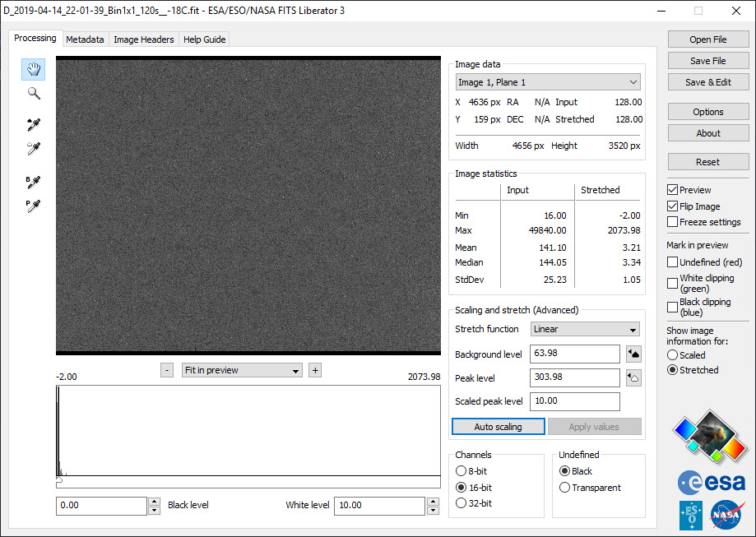Select the Zoom magnifier tool
The height and width of the screenshot is (537, 756).
tap(33, 93)
